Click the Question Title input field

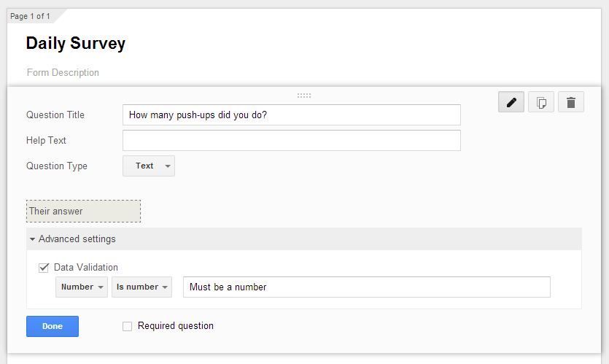coord(292,115)
